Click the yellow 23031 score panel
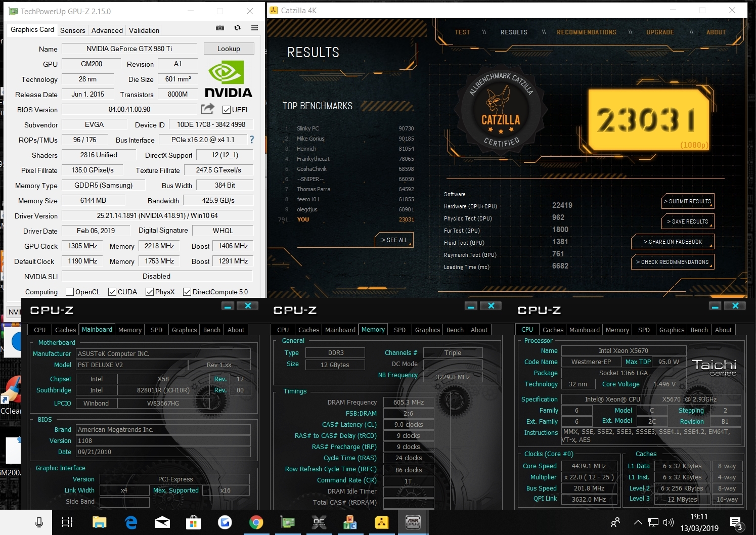This screenshot has width=756, height=535. tap(649, 120)
